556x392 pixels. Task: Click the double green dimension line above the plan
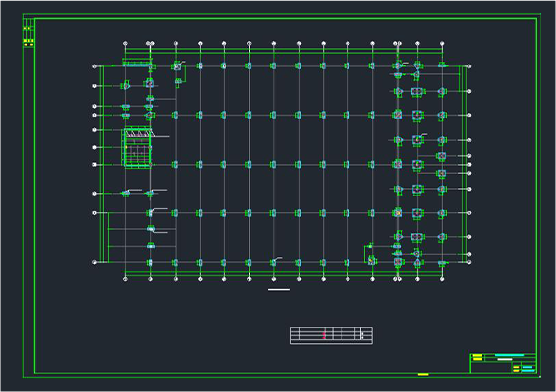284,52
